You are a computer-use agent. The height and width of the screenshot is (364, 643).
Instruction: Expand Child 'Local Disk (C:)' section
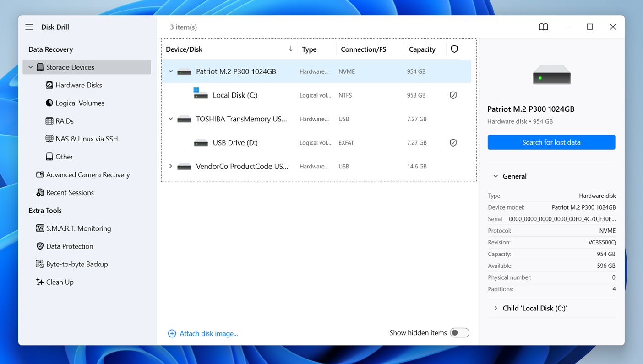click(496, 308)
